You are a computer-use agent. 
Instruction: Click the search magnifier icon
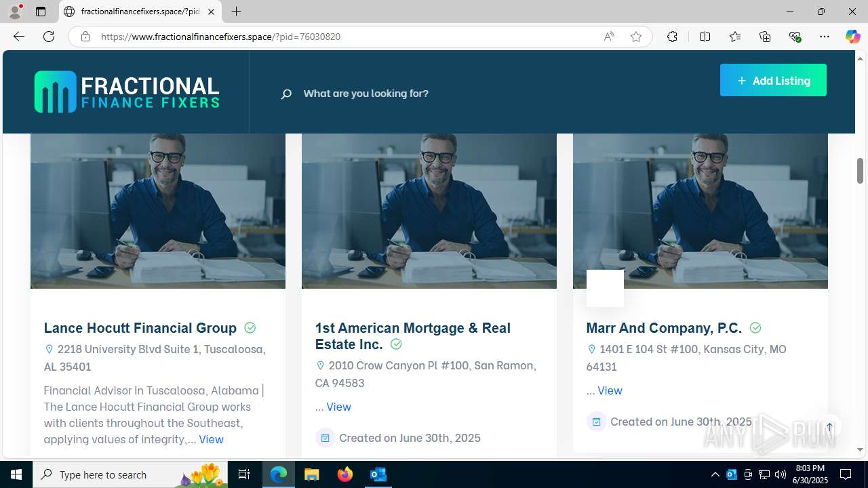[286, 94]
